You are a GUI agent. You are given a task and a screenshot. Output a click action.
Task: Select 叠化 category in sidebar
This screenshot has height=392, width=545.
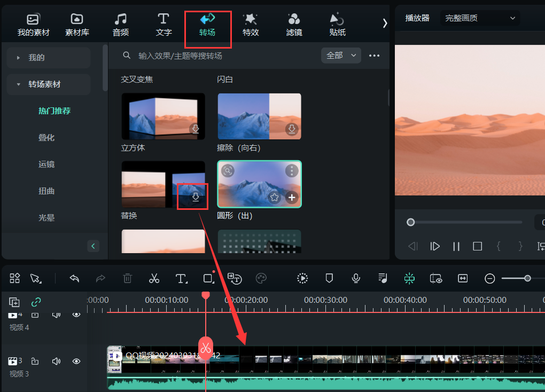(x=46, y=138)
